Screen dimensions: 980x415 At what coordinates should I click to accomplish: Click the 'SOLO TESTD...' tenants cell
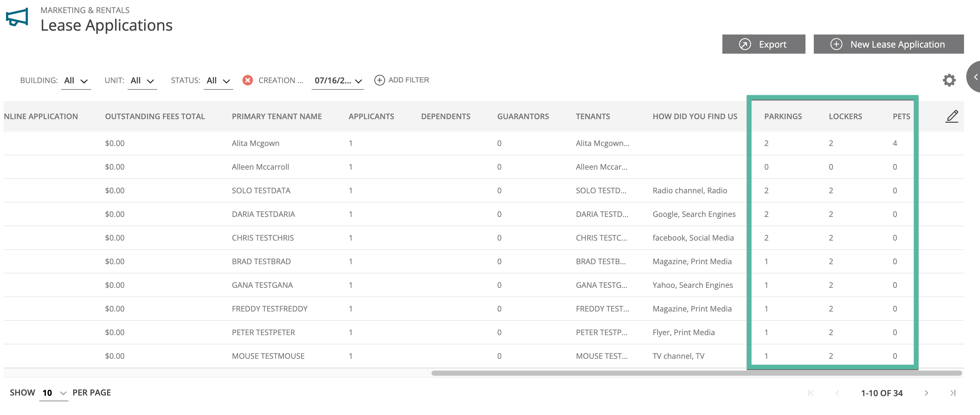coord(601,191)
